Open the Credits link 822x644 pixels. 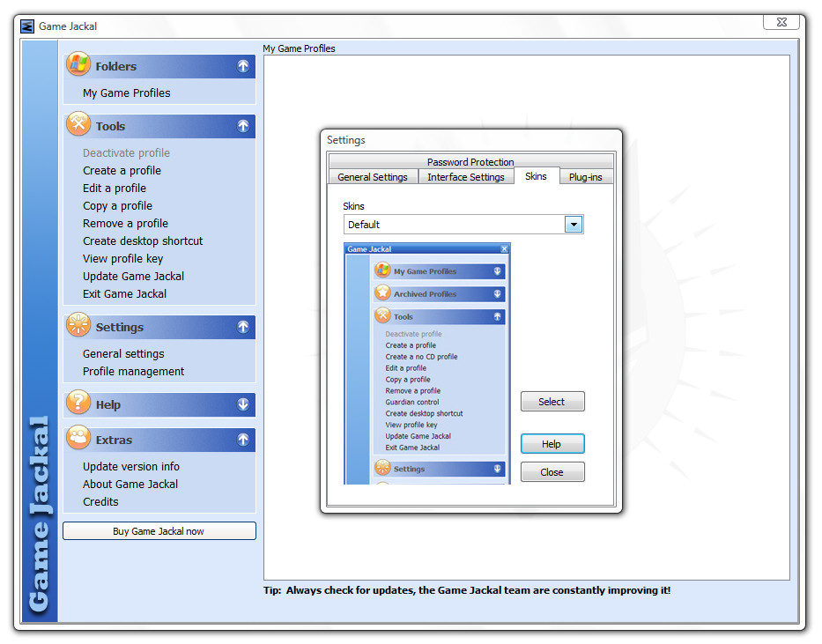[100, 501]
